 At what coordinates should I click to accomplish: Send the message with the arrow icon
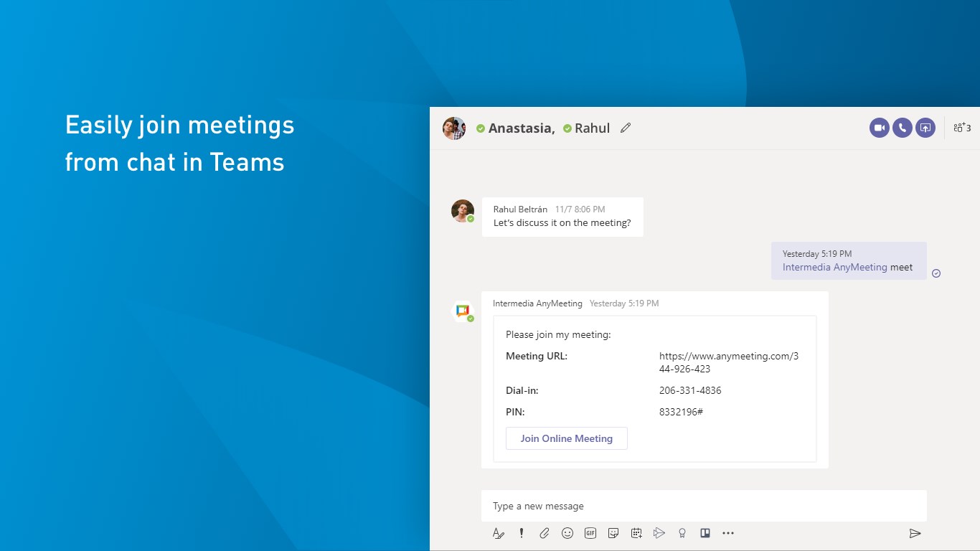(x=915, y=533)
